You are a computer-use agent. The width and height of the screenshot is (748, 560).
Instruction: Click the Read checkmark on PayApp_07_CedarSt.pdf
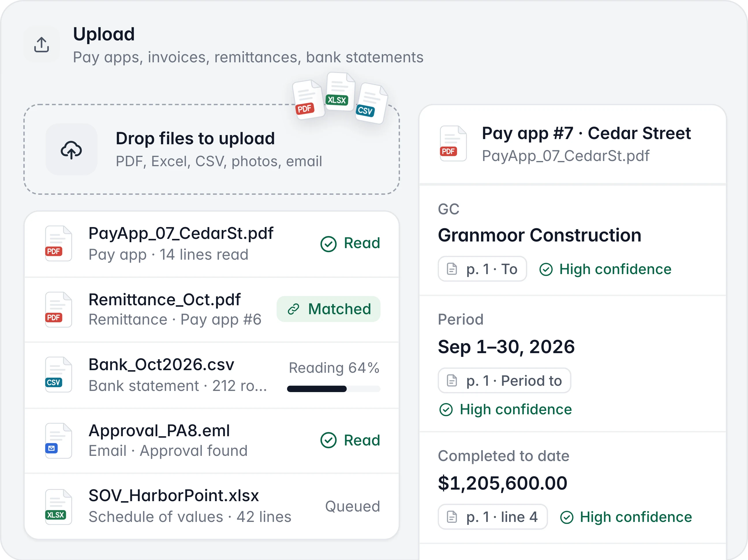point(328,244)
